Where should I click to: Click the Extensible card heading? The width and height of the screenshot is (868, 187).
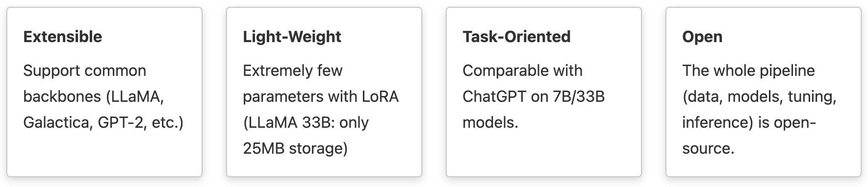63,37
